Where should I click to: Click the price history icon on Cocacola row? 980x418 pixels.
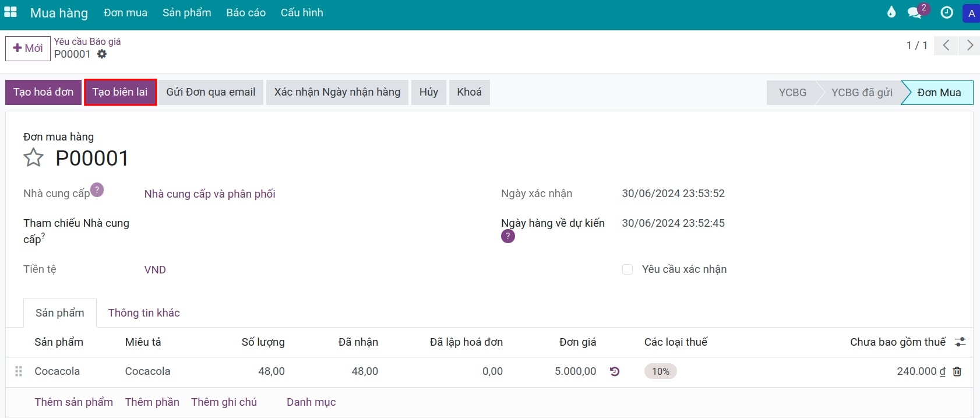click(x=615, y=371)
